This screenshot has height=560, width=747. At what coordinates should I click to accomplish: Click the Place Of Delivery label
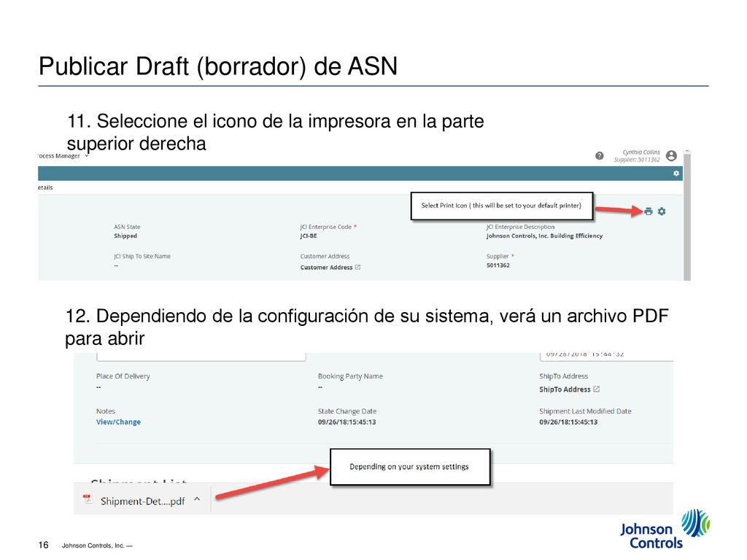point(123,376)
